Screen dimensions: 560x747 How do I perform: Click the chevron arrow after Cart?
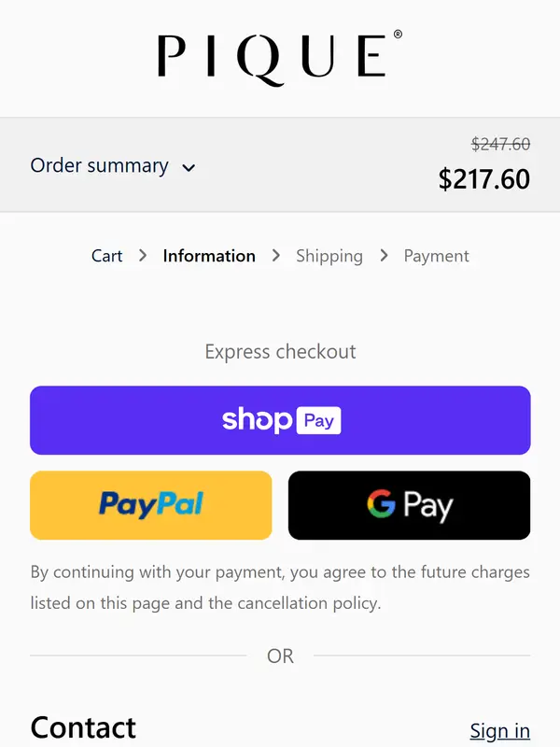143,256
